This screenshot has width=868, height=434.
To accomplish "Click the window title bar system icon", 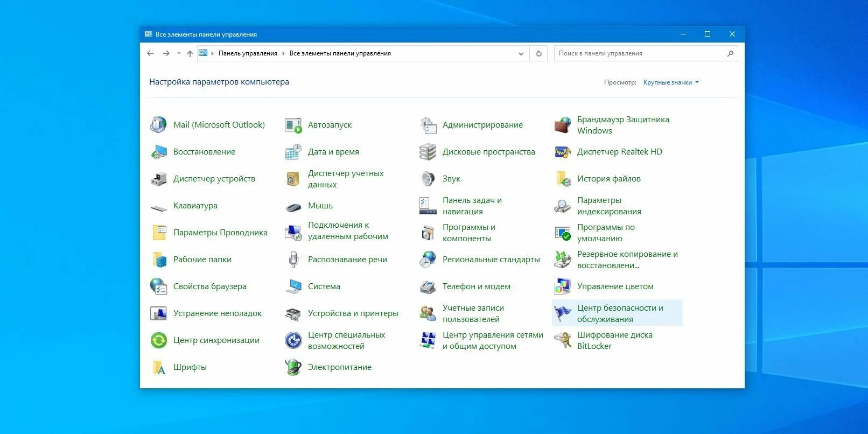I will pyautogui.click(x=149, y=34).
